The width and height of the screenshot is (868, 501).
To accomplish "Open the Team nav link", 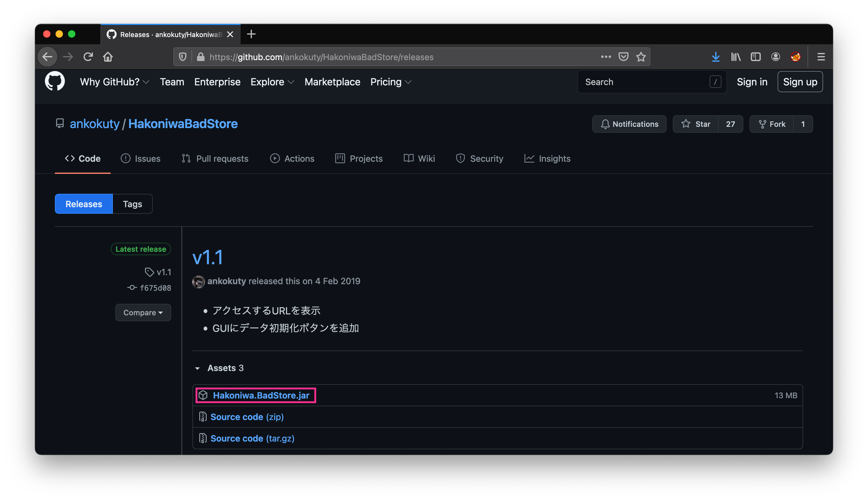I will tap(172, 82).
